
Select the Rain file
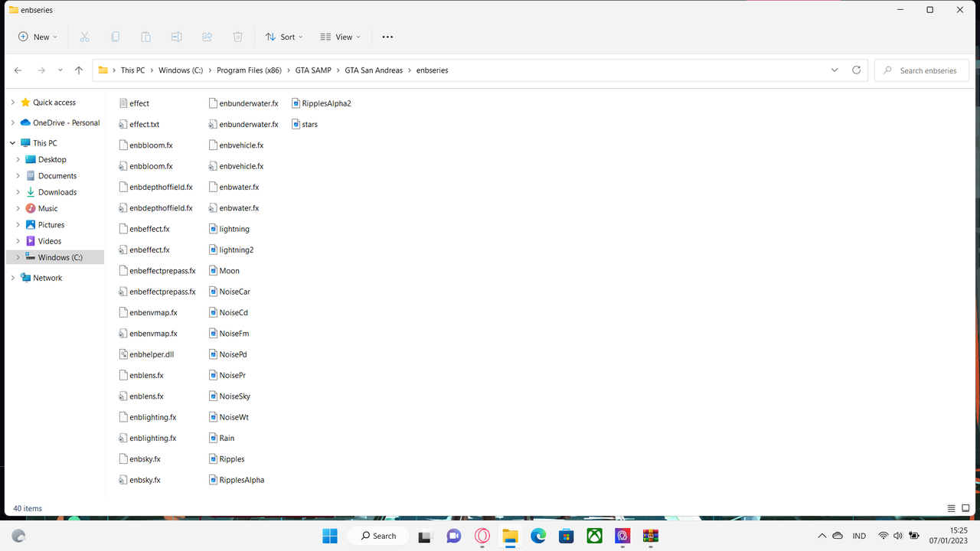point(221,439)
